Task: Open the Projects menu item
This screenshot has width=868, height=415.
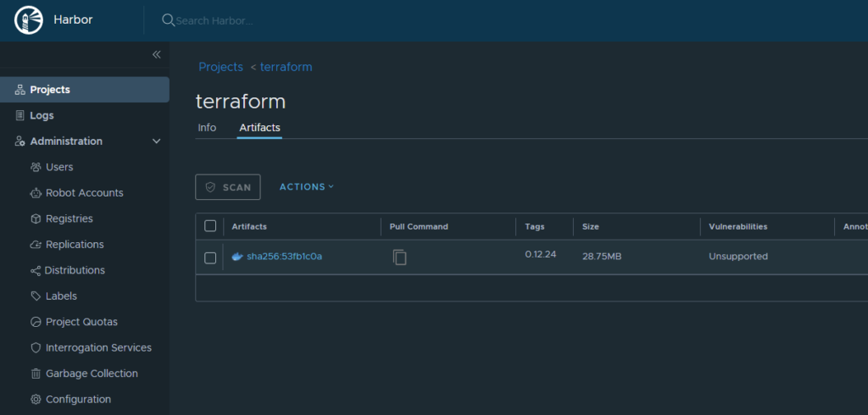Action: [x=85, y=90]
